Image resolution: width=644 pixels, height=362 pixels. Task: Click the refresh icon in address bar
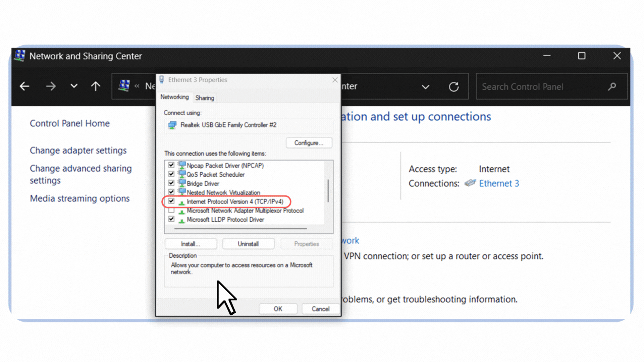[453, 87]
